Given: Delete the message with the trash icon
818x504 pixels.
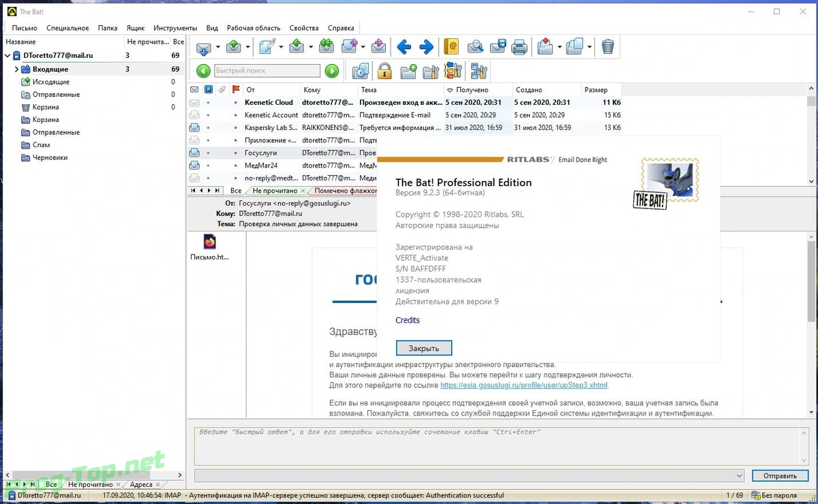Looking at the screenshot, I should [x=608, y=47].
